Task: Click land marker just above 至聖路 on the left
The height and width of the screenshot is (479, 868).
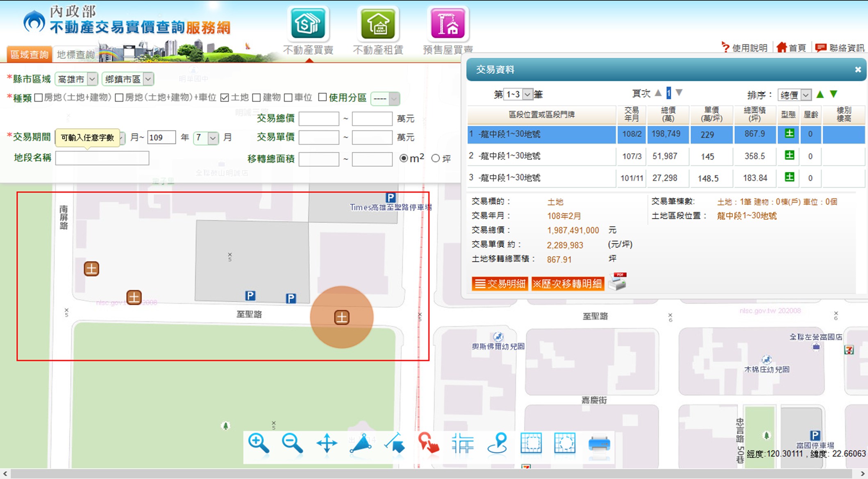Action: coord(134,297)
